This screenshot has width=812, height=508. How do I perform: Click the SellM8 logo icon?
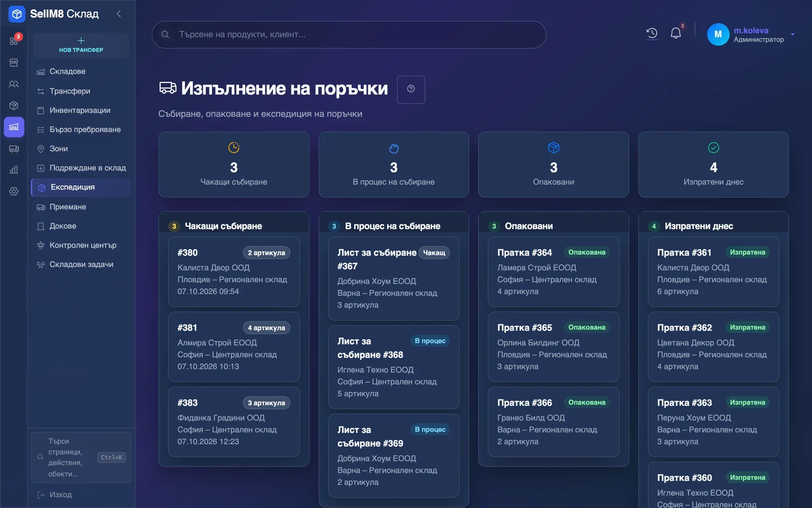click(x=17, y=14)
